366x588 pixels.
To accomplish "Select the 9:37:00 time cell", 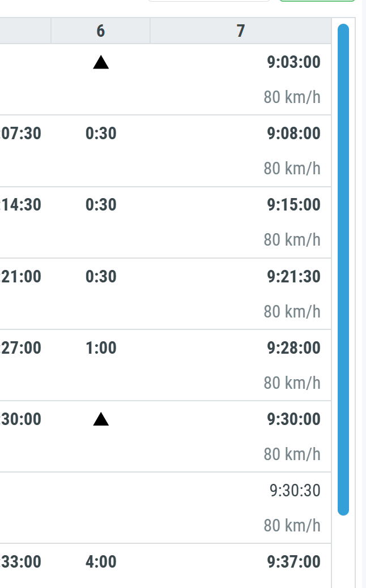I will click(x=293, y=562).
